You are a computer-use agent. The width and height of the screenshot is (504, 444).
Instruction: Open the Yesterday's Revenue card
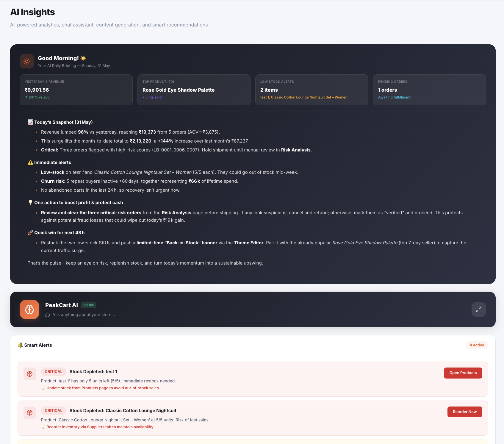pyautogui.click(x=76, y=90)
